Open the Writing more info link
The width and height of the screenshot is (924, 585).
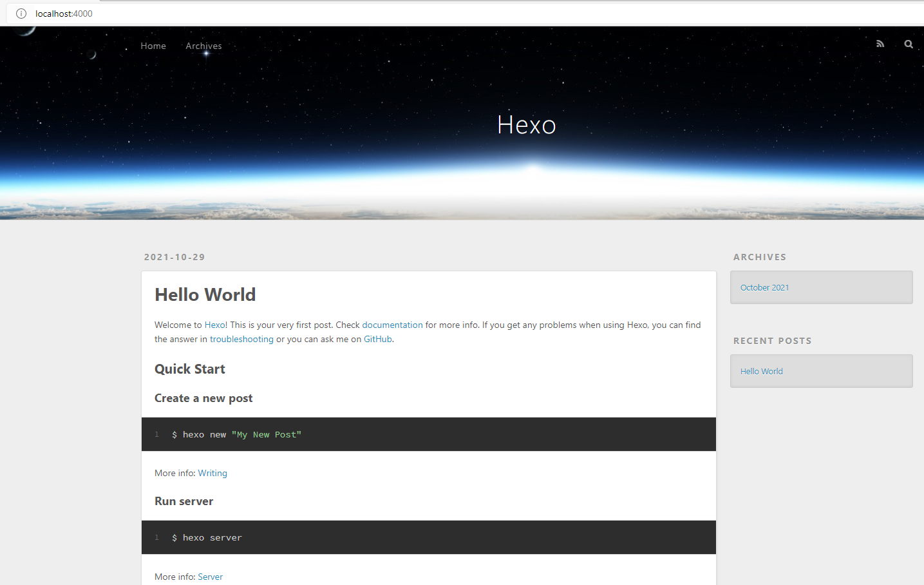coord(212,473)
